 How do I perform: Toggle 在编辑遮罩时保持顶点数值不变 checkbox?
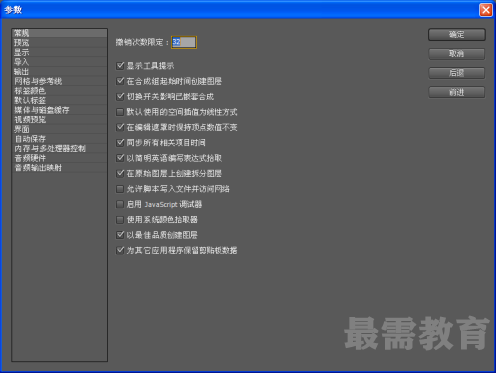[120, 127]
